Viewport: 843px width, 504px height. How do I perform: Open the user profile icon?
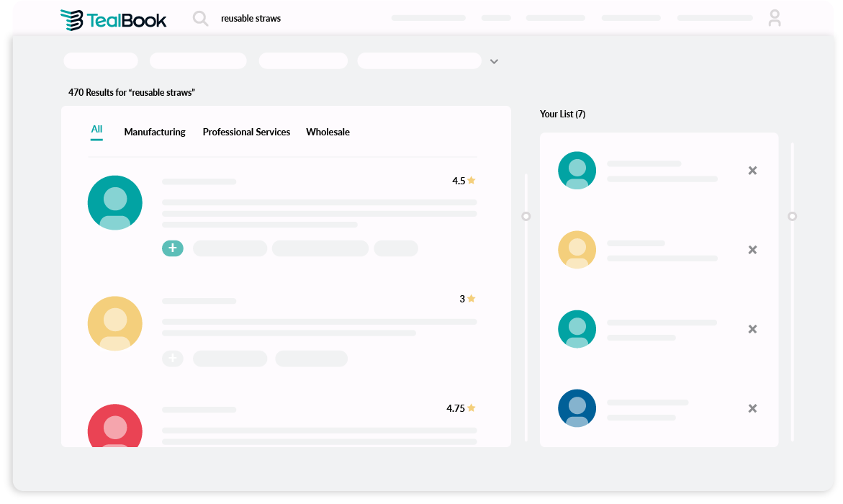point(775,18)
